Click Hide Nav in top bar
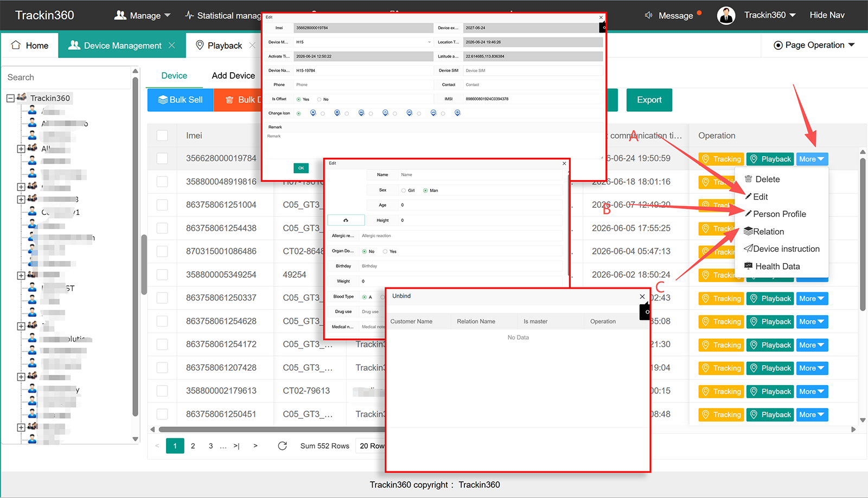The width and height of the screenshot is (868, 498). click(827, 15)
